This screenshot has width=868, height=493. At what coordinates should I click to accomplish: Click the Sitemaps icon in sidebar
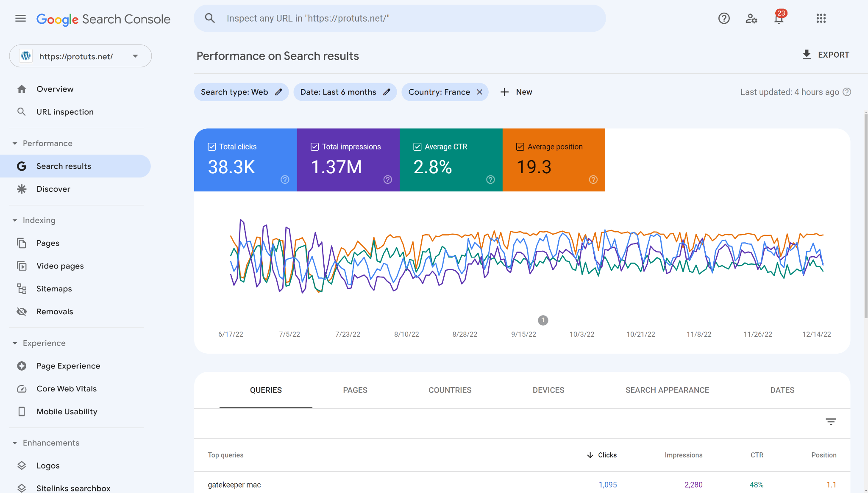pos(22,288)
